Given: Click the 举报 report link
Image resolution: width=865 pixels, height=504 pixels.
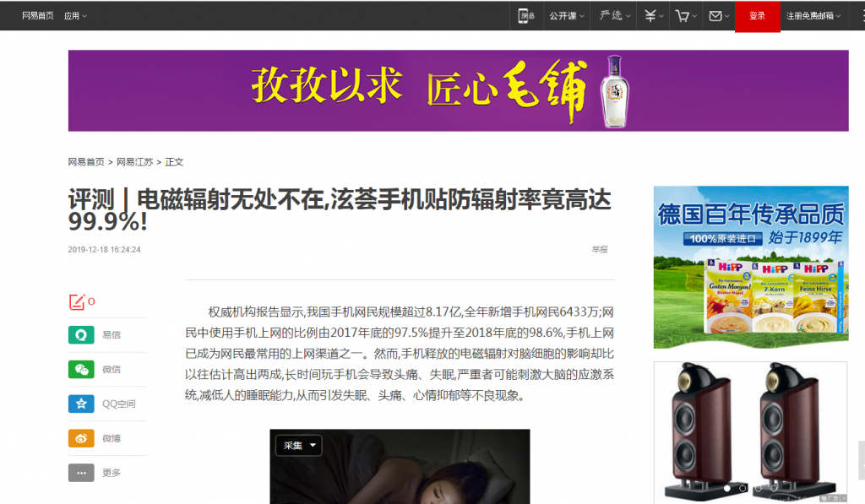Looking at the screenshot, I should click(600, 249).
